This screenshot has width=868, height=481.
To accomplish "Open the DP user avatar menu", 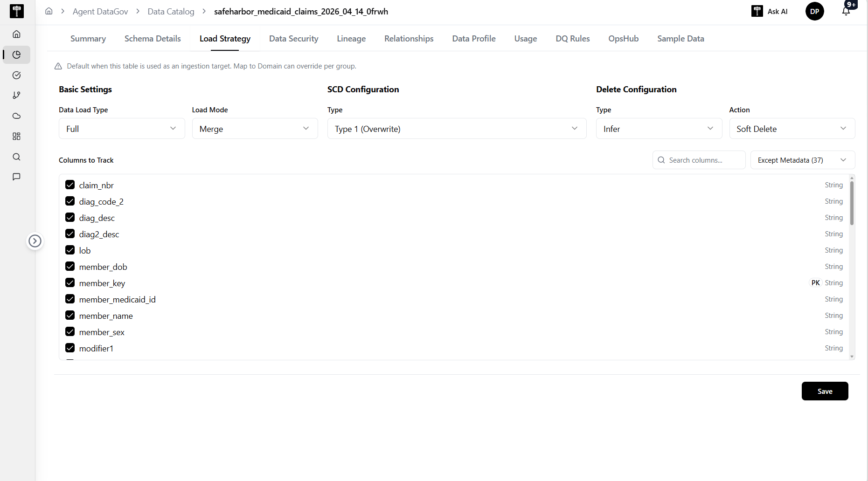I will coord(815,11).
